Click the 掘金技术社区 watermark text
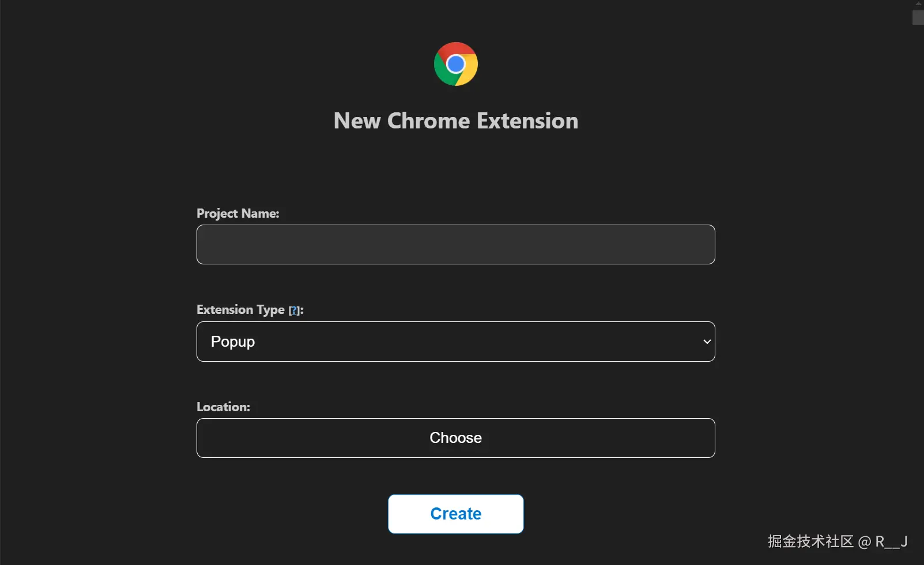The image size is (924, 565). (x=810, y=541)
